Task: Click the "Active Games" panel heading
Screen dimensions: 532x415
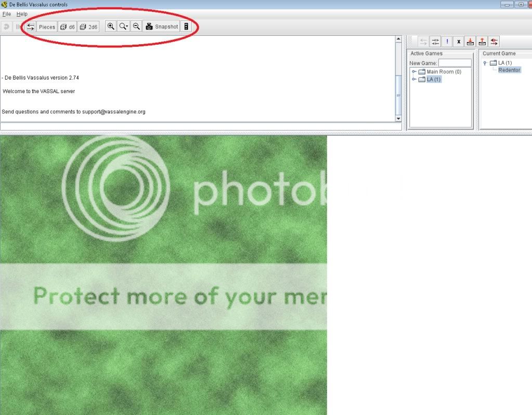Action: pos(426,53)
